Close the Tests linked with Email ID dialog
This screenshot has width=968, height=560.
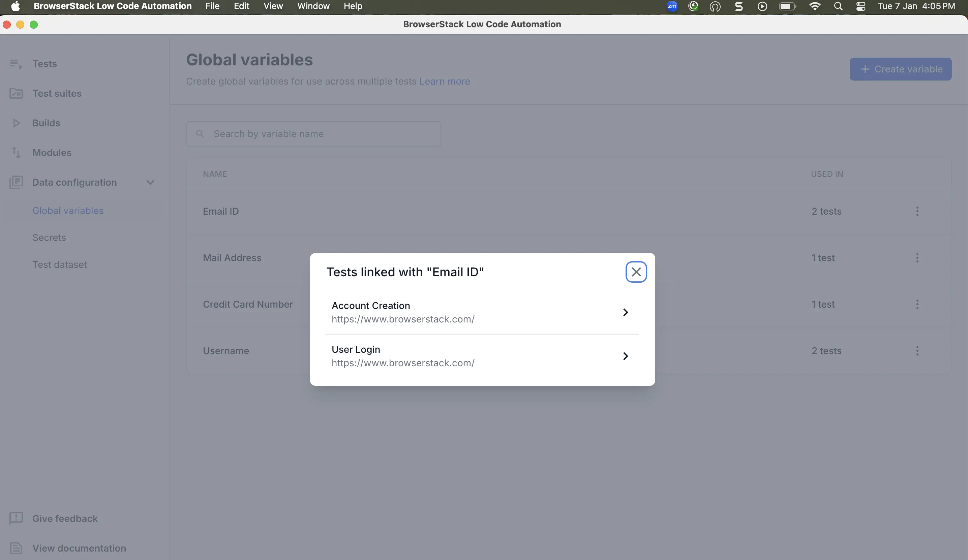coord(636,272)
